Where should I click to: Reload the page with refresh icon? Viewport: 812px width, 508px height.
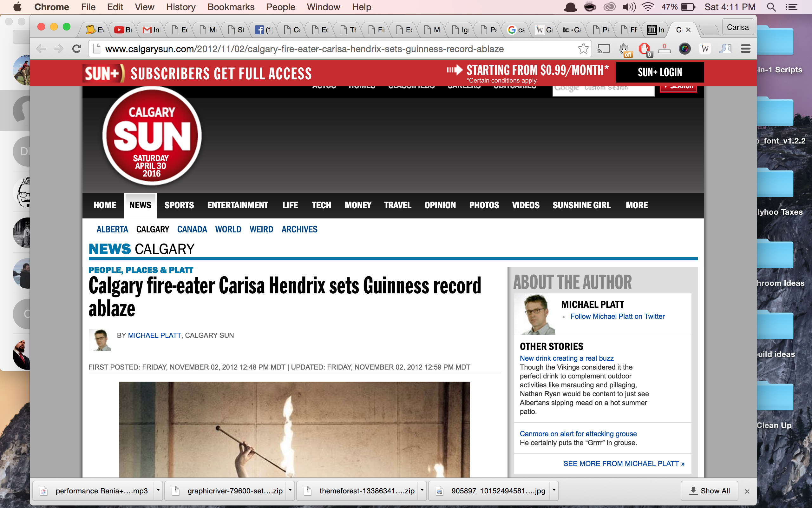[76, 49]
